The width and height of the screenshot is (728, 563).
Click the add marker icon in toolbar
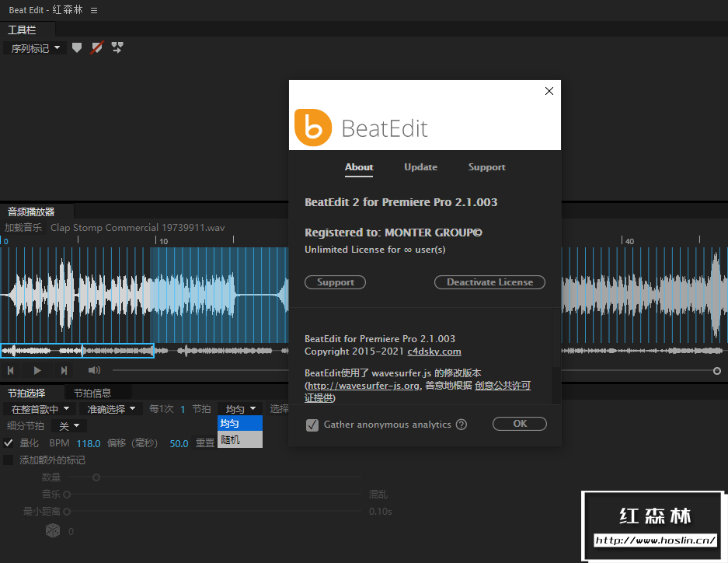click(76, 48)
